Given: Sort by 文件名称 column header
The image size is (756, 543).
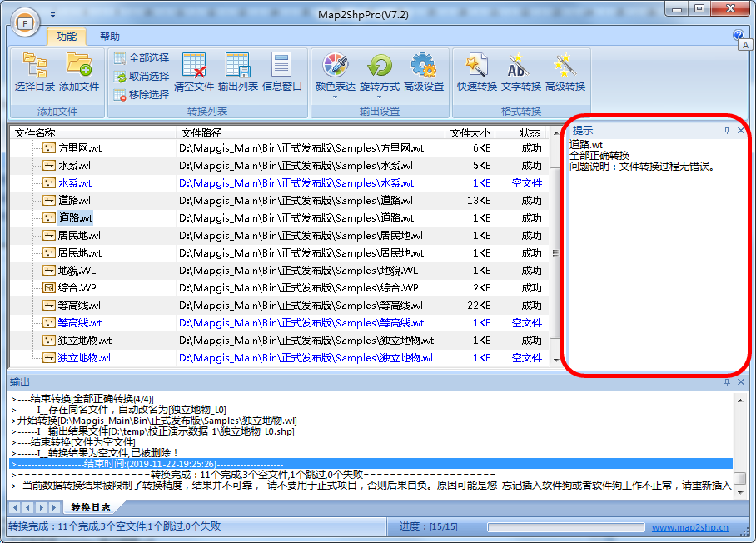Looking at the screenshot, I should pos(93,132).
